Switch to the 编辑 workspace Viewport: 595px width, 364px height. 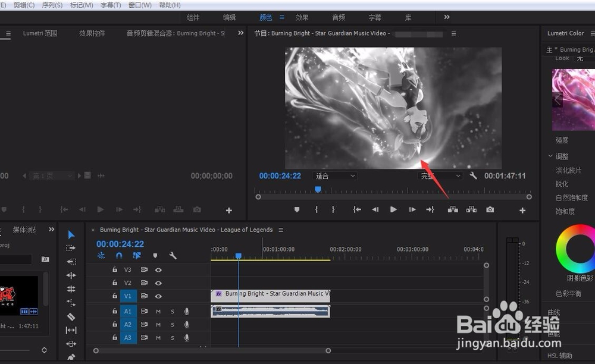(x=229, y=17)
